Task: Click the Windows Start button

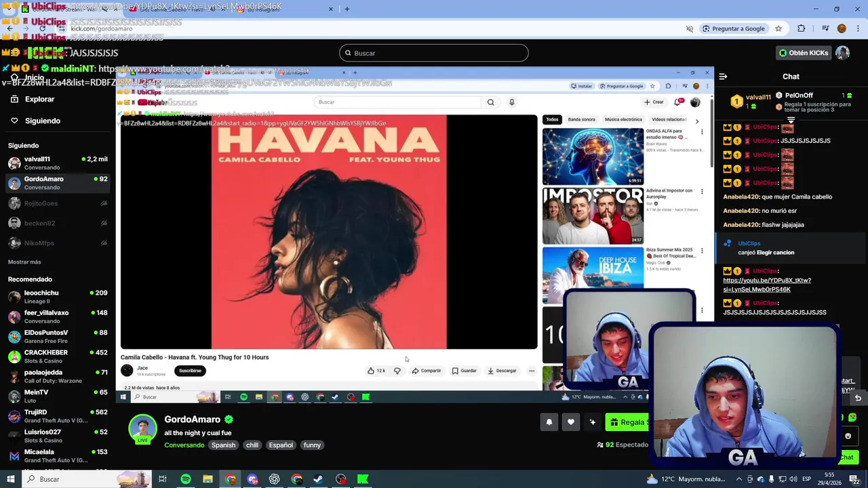Action: pyautogui.click(x=10, y=479)
